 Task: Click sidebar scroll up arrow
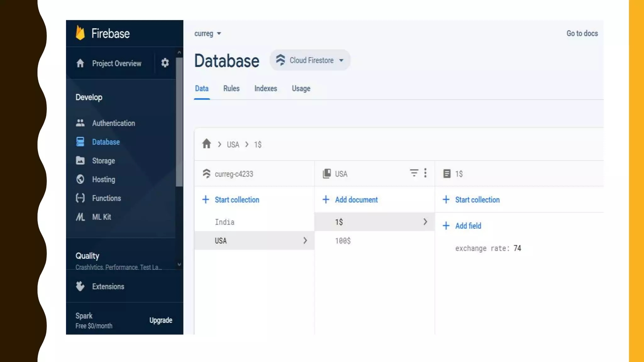click(x=179, y=52)
